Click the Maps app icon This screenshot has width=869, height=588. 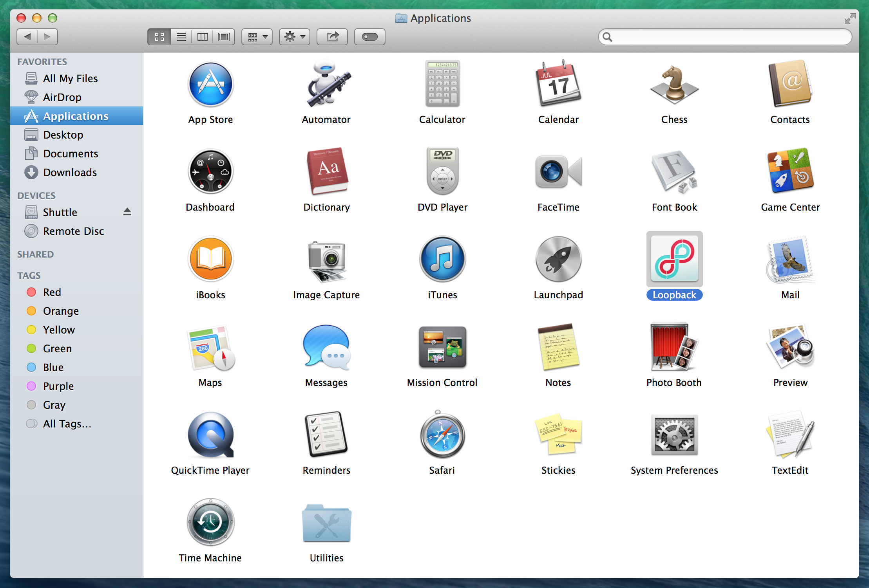click(x=212, y=347)
